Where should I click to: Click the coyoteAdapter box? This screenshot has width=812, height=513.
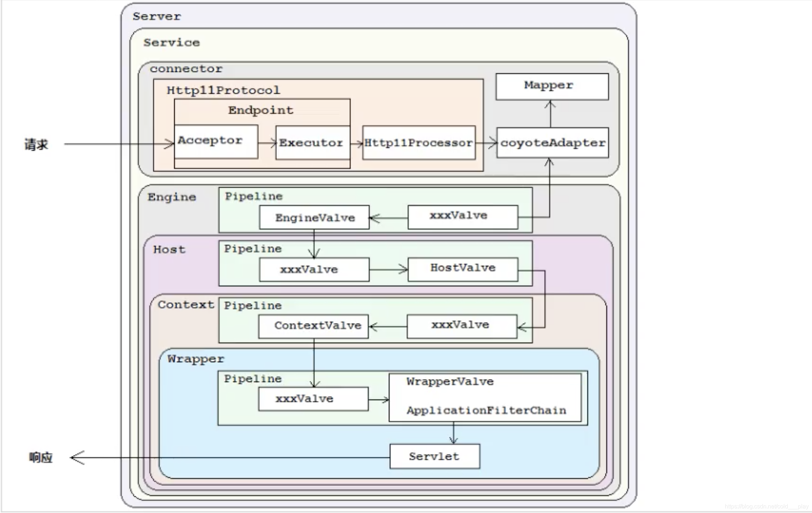(552, 143)
